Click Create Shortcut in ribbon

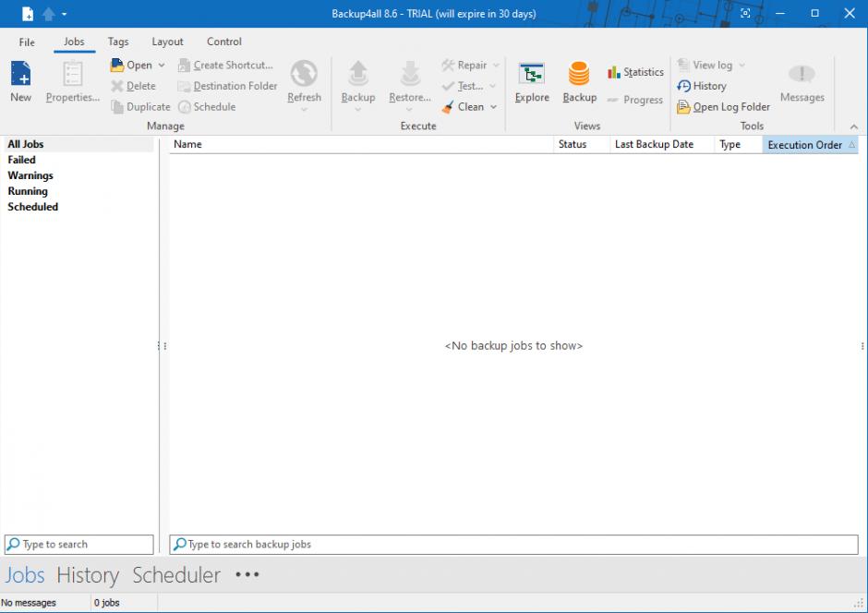coord(225,65)
